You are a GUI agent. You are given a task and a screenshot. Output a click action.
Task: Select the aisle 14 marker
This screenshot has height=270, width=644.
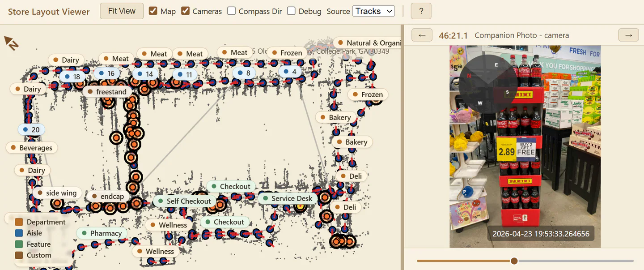[145, 74]
